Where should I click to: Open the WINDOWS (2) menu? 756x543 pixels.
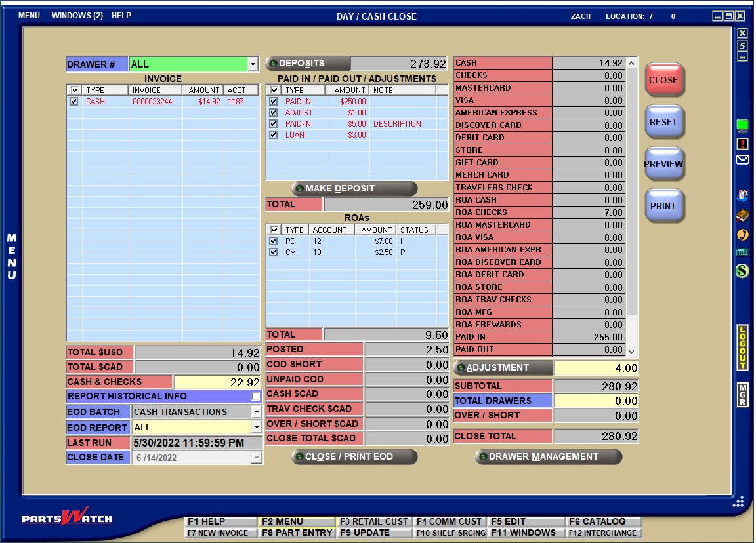tap(77, 16)
